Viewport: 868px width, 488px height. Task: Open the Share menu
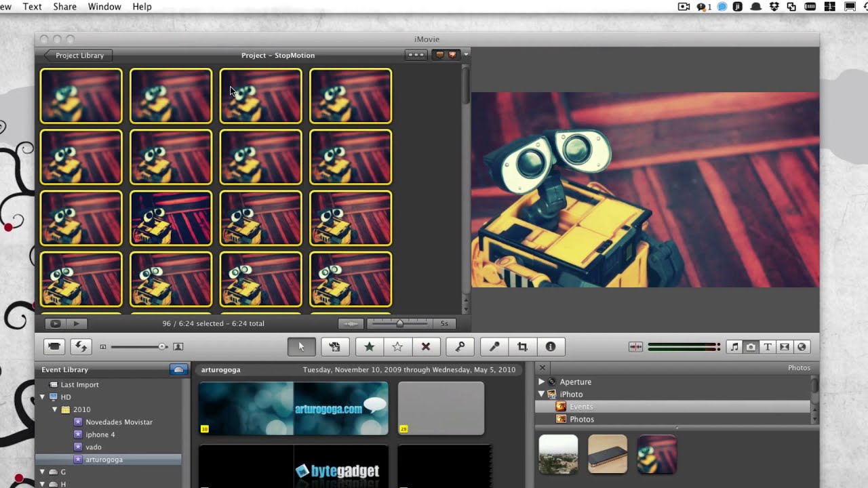[64, 6]
